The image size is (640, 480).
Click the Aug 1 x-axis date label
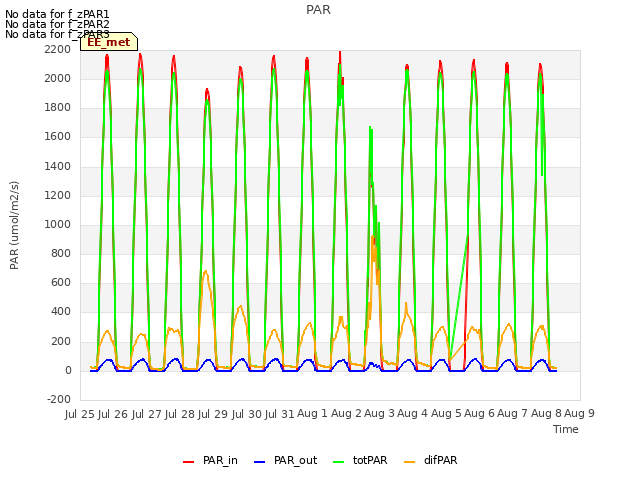(312, 413)
